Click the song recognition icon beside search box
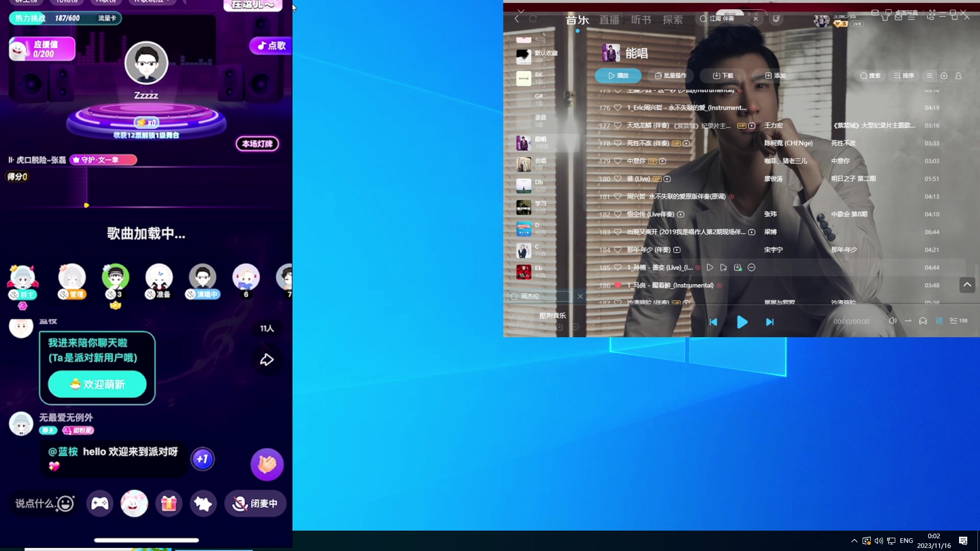The height and width of the screenshot is (551, 980). click(x=776, y=19)
